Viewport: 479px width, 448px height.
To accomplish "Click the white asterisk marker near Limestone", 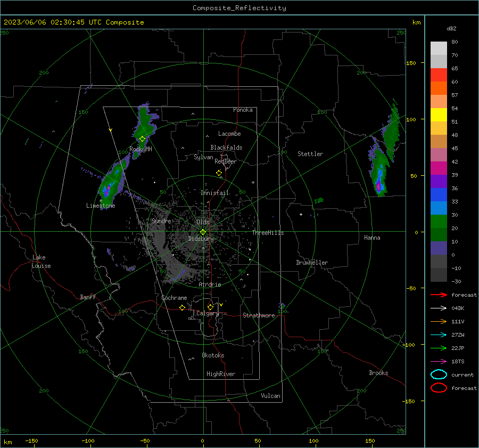I will [101, 201].
